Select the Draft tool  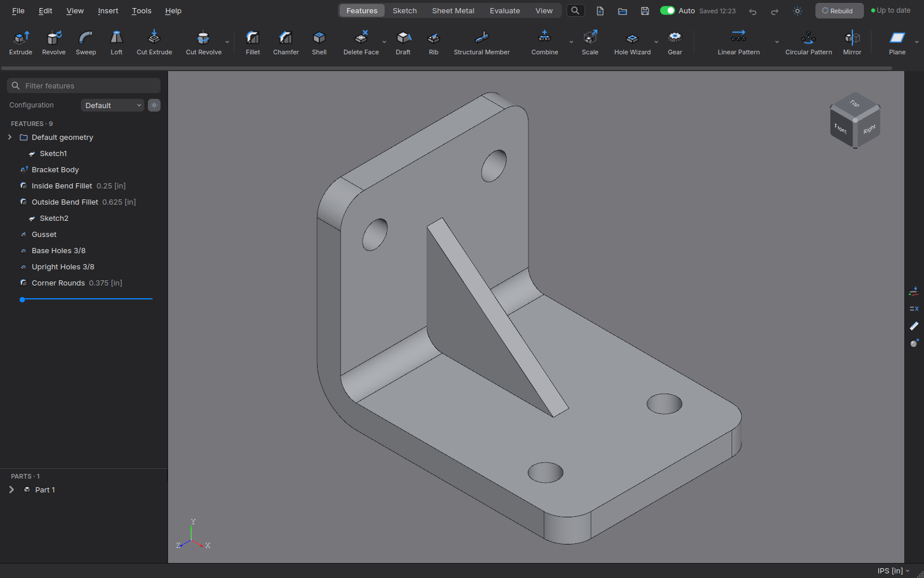[403, 43]
